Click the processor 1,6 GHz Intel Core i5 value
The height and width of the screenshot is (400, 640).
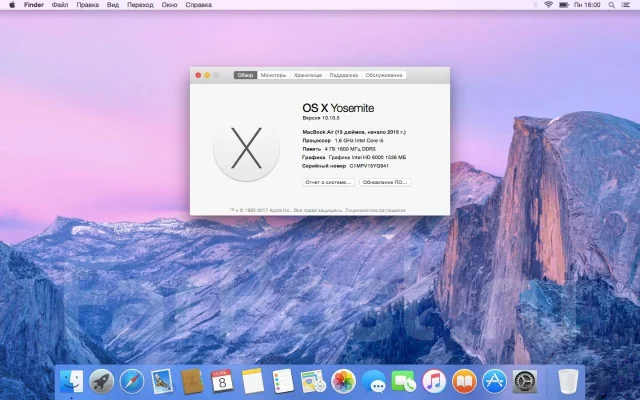tap(359, 140)
